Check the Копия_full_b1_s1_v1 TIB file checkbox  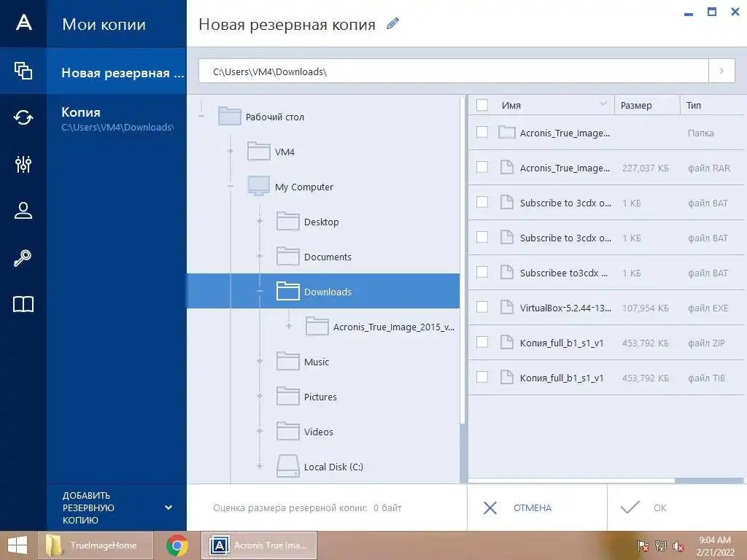482,377
